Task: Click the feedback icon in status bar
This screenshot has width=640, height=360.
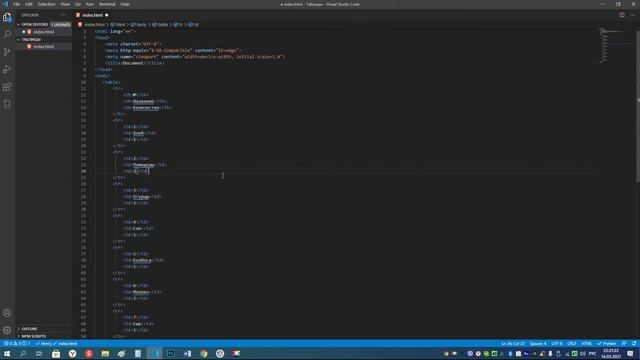Action: click(x=624, y=344)
